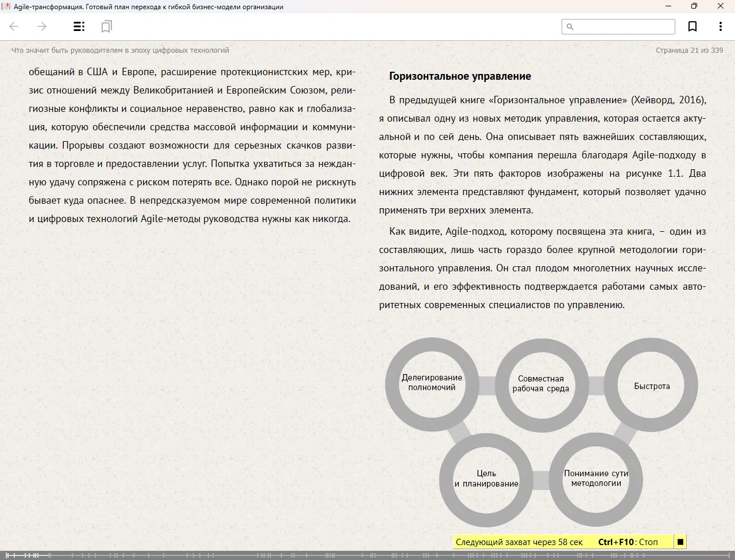Open the three-dot options menu
Screen dimensions: 735x560
click(720, 26)
